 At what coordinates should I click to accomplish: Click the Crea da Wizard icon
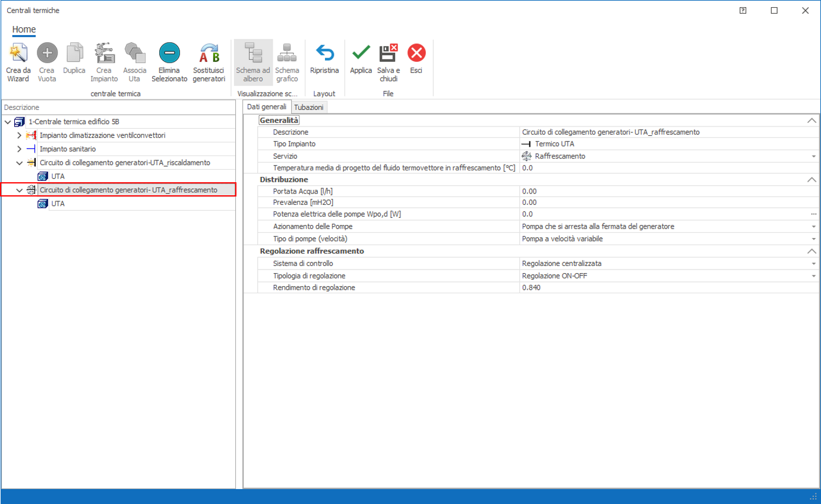click(18, 54)
